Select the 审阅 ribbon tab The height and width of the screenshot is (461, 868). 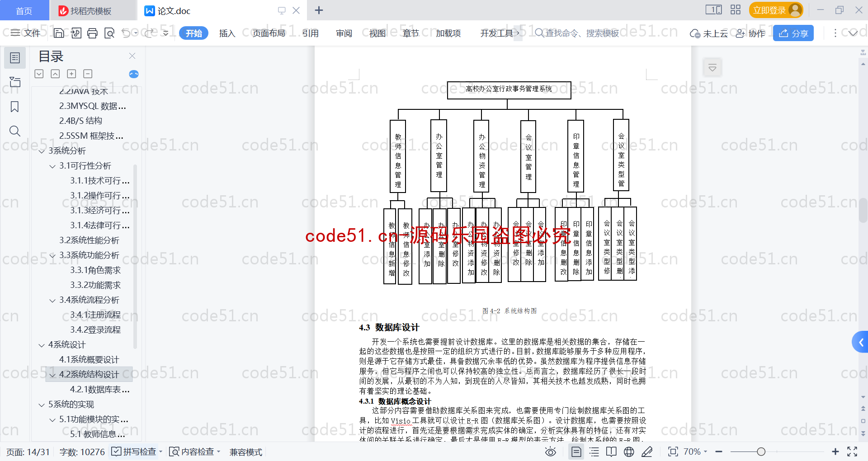pos(344,33)
